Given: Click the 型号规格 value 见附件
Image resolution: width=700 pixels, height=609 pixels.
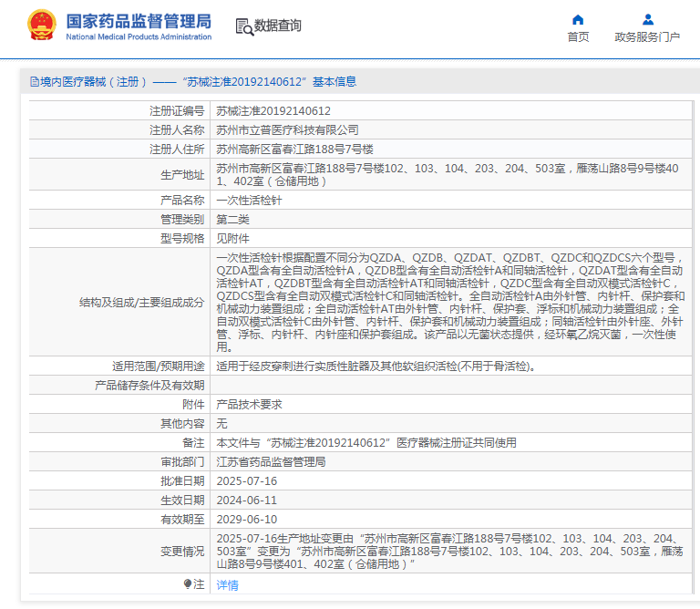Looking at the screenshot, I should pos(232,238).
